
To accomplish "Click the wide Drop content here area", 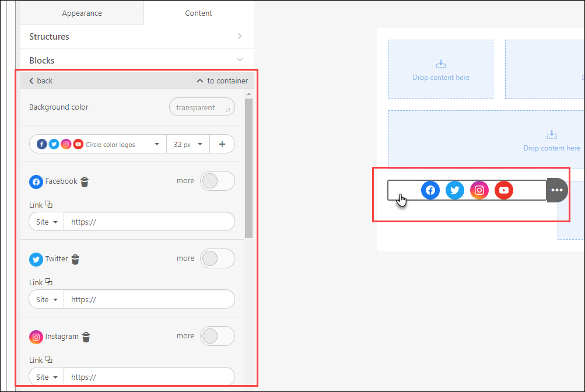I will tap(486, 139).
